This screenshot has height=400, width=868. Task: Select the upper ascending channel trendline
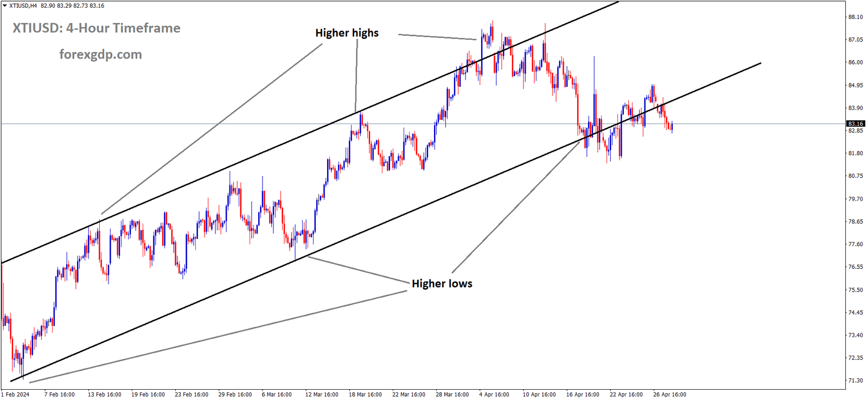(x=309, y=133)
